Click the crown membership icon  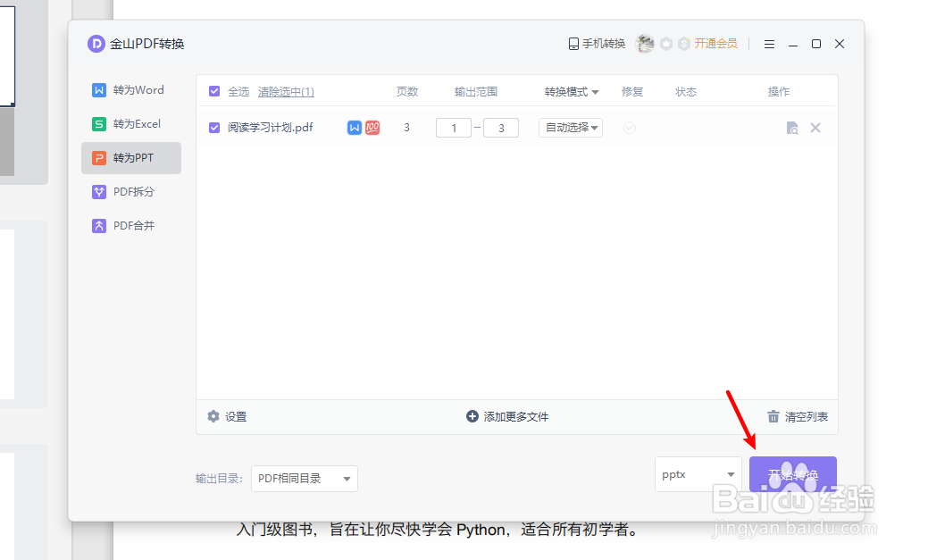pyautogui.click(x=665, y=43)
